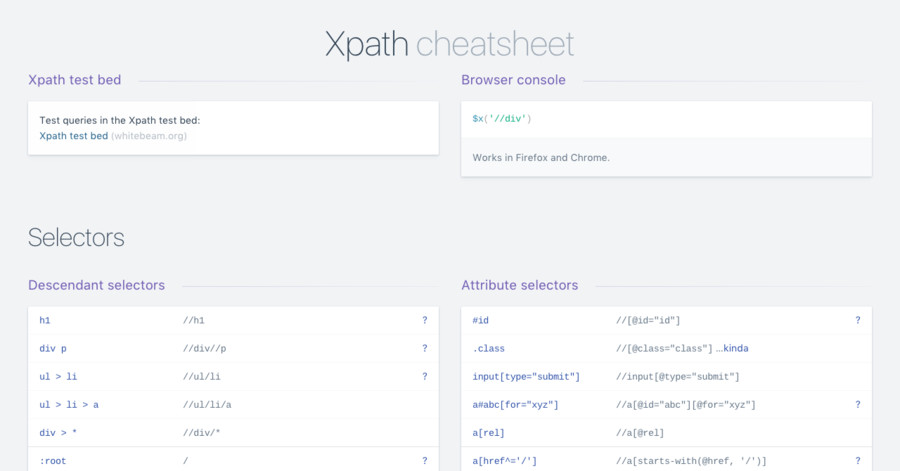Viewport: 900px width, 471px height.
Task: Open the help icon beside div p
Action: [424, 349]
